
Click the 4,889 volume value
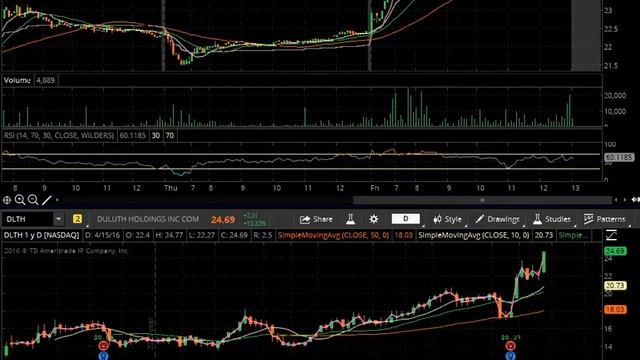click(45, 80)
